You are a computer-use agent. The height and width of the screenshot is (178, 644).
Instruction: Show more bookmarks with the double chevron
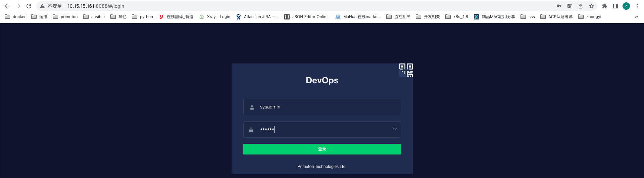coord(636,16)
